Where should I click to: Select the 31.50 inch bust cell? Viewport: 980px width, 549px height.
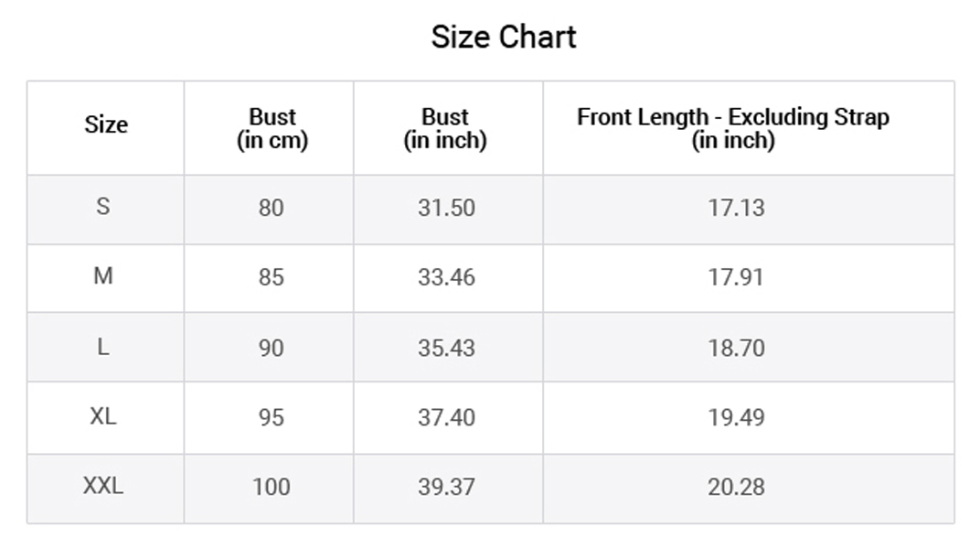[447, 208]
